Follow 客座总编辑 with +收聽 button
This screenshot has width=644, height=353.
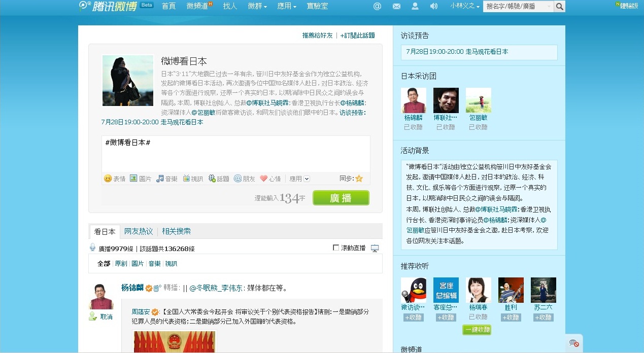pos(446,317)
